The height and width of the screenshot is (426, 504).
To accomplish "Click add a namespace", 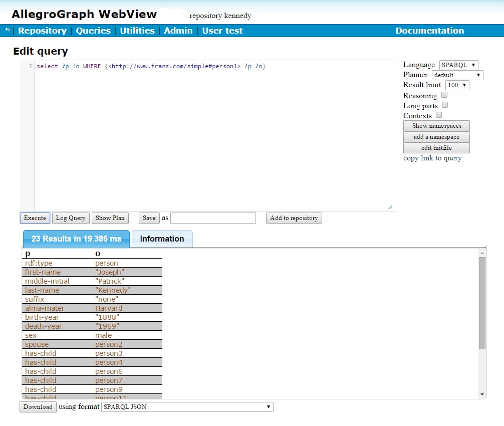I will tap(436, 136).
